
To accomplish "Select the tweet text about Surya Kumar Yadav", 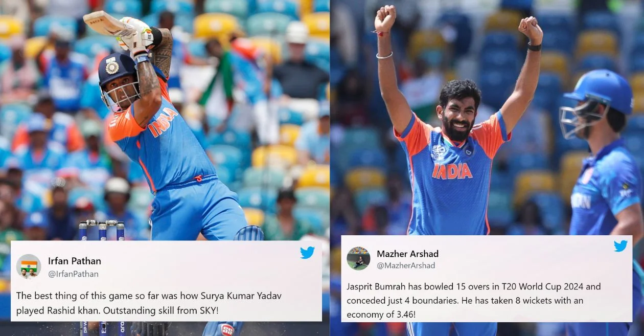I will pos(149,303).
